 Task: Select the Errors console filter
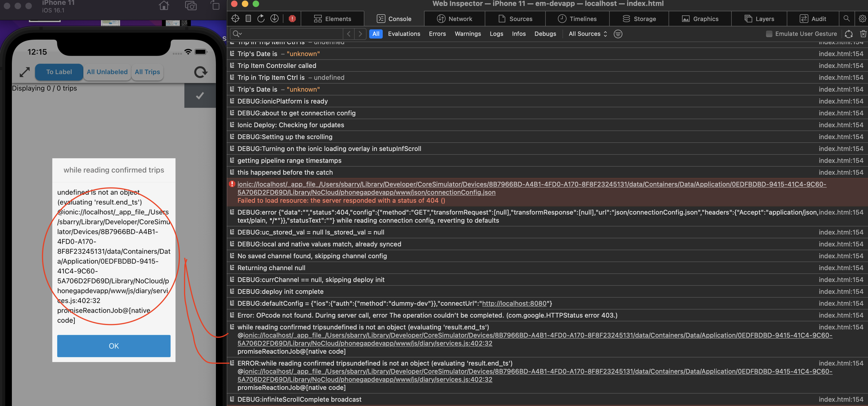pos(437,34)
